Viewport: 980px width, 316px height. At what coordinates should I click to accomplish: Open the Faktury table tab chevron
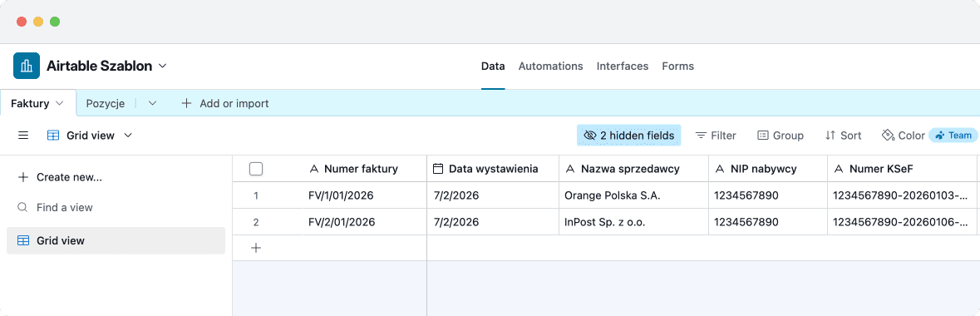click(x=59, y=103)
